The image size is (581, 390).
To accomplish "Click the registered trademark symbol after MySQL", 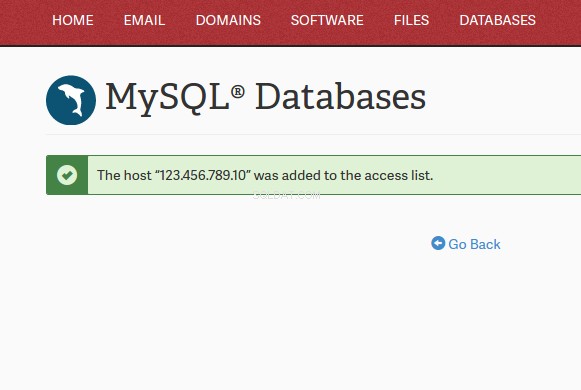I will (x=238, y=91).
